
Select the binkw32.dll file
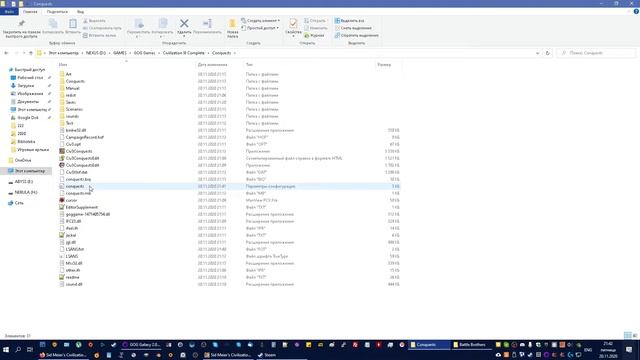[76, 130]
